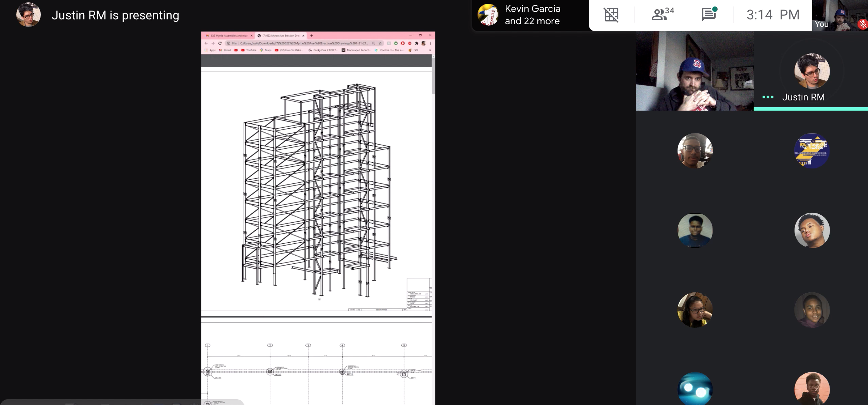Click the reload button in shared browser
This screenshot has height=405, width=868.
(220, 43)
